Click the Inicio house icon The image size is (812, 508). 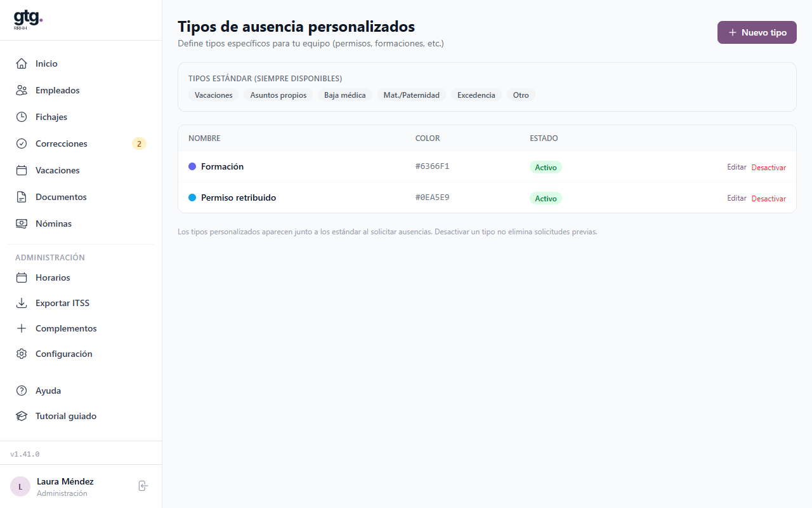click(22, 63)
